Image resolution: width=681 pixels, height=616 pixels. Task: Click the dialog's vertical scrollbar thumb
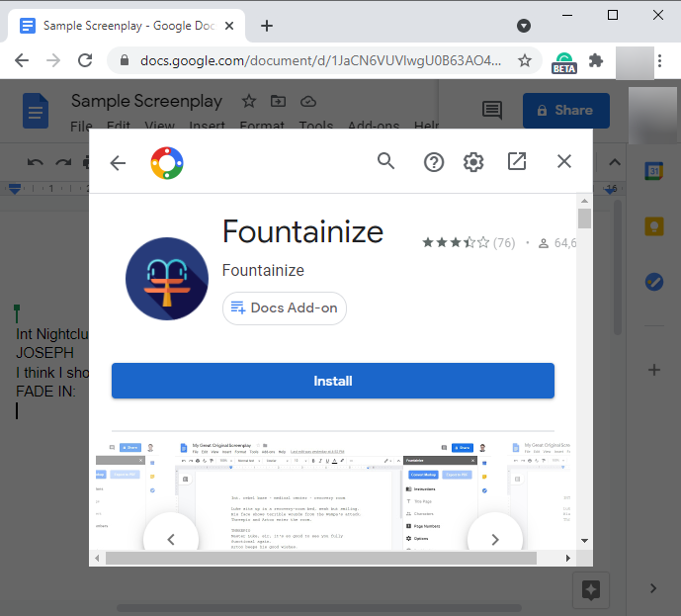[584, 219]
